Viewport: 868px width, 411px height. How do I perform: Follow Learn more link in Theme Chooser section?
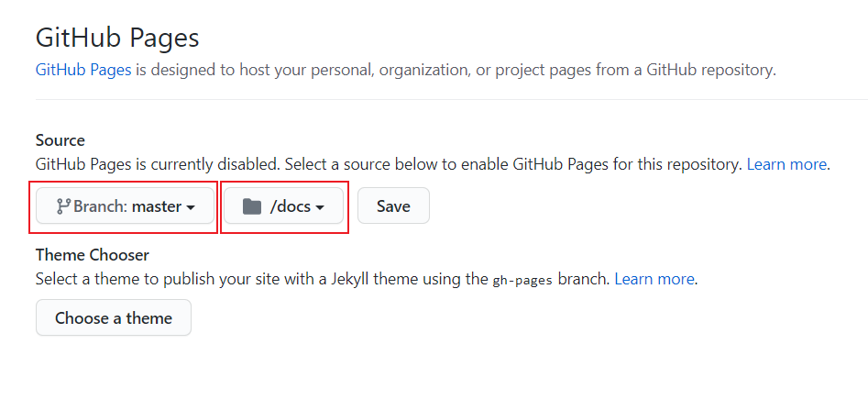tap(654, 279)
